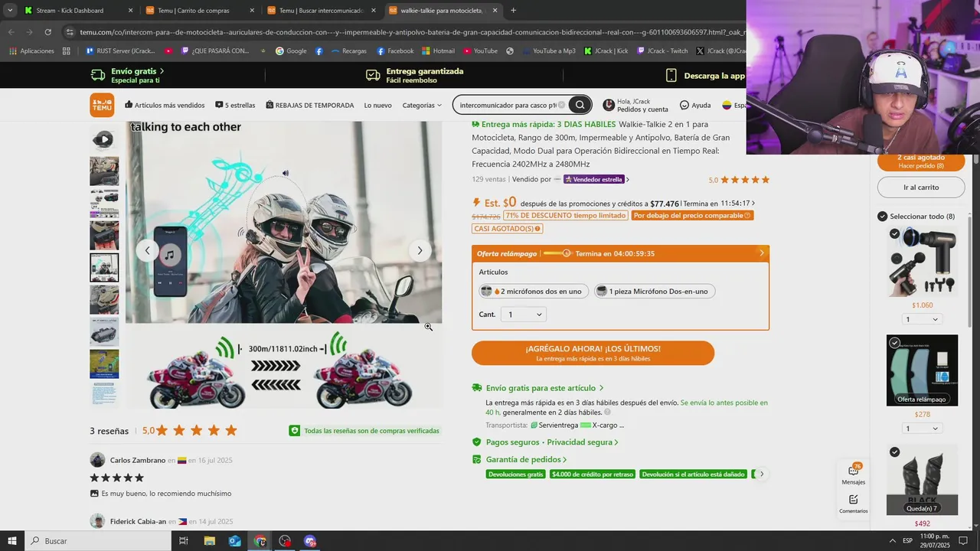This screenshot has width=980, height=551.
Task: Click the Ayuda help icon
Action: [x=695, y=105]
